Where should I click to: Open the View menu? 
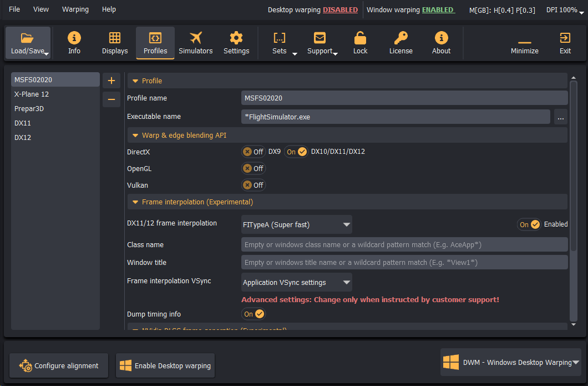tap(41, 9)
